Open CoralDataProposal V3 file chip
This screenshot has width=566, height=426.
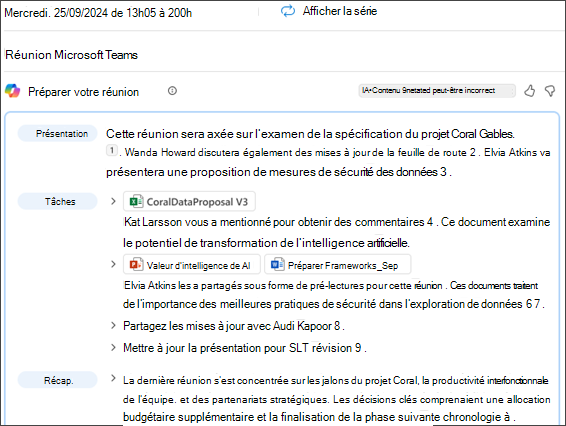pos(189,201)
